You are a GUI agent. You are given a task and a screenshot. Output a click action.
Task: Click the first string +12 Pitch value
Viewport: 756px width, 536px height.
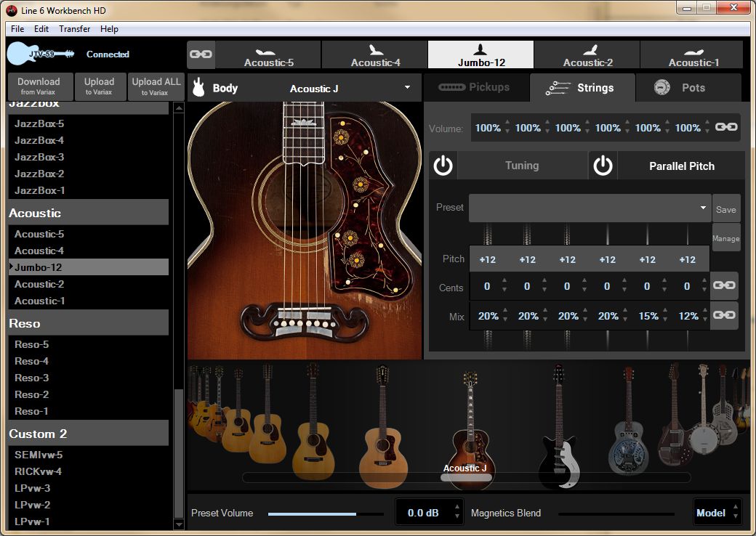[x=488, y=259]
